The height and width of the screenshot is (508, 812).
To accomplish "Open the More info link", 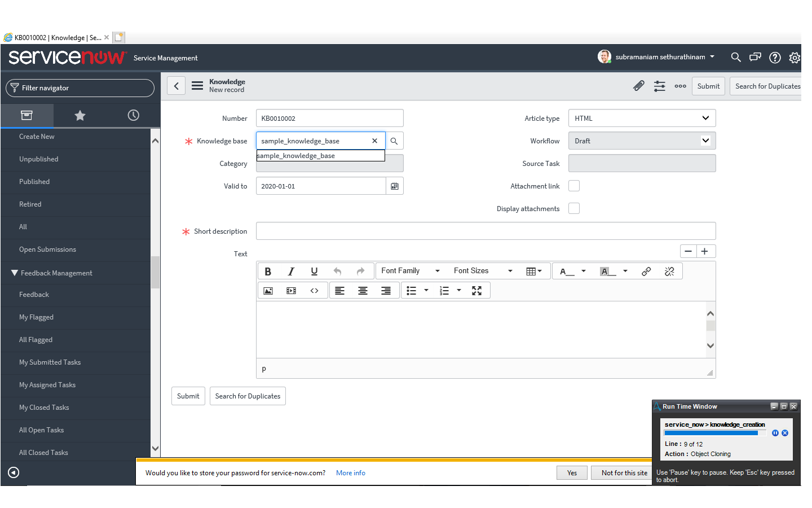I will point(350,473).
